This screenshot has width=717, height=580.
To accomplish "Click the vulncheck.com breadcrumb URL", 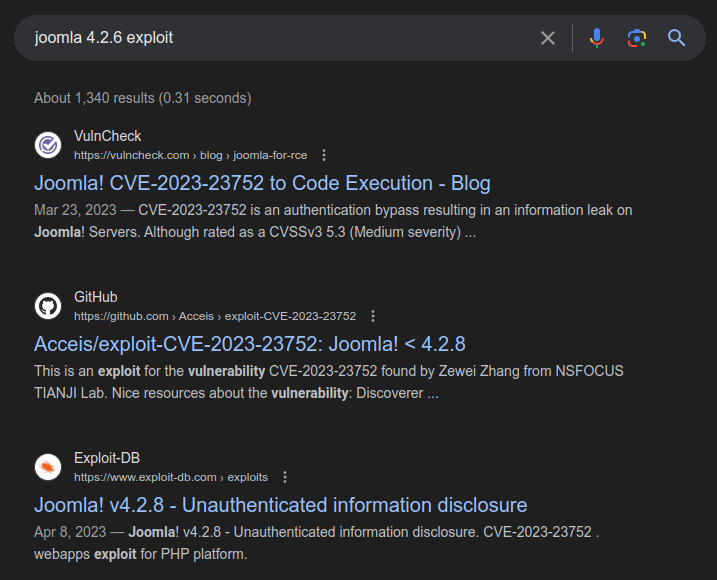I will coord(190,155).
